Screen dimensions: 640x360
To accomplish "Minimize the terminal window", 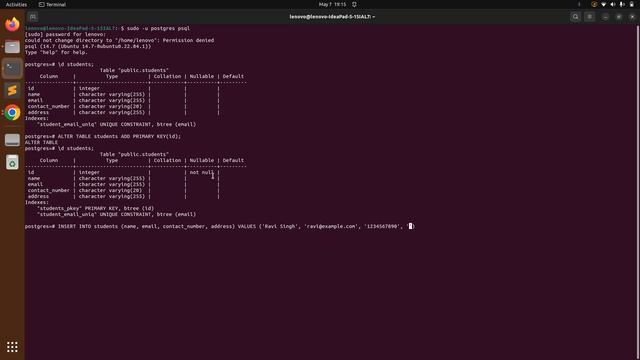I will pos(605,17).
